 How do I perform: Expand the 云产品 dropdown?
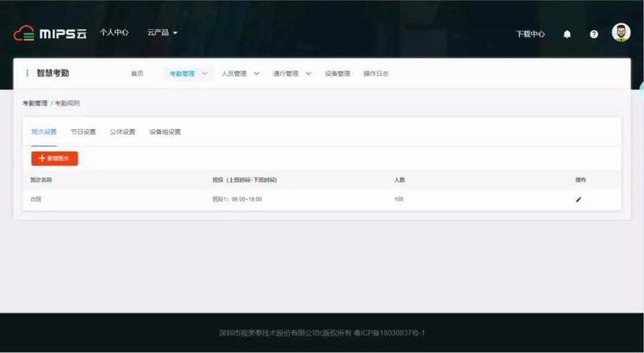tap(162, 33)
